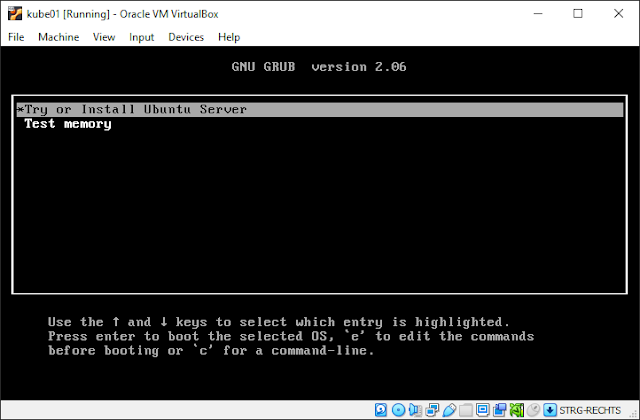Image resolution: width=640 pixels, height=420 pixels.
Task: Click the shared folders status icon
Action: click(x=466, y=410)
